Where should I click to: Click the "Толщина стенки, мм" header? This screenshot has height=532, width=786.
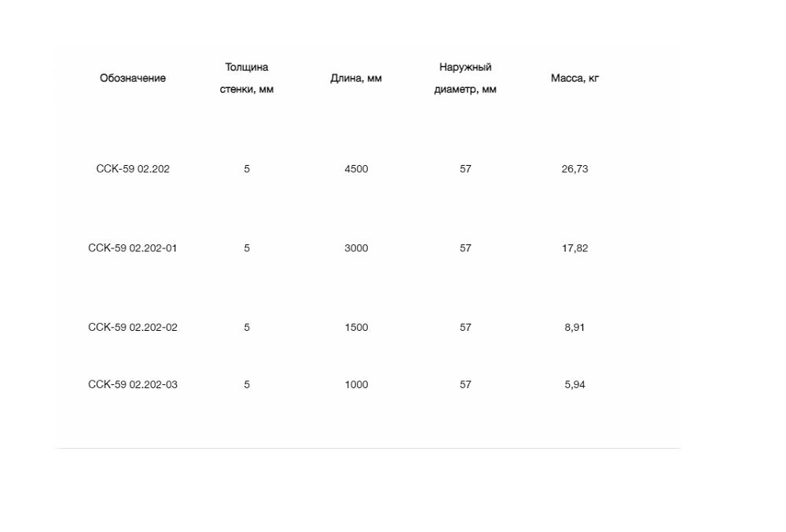point(247,79)
